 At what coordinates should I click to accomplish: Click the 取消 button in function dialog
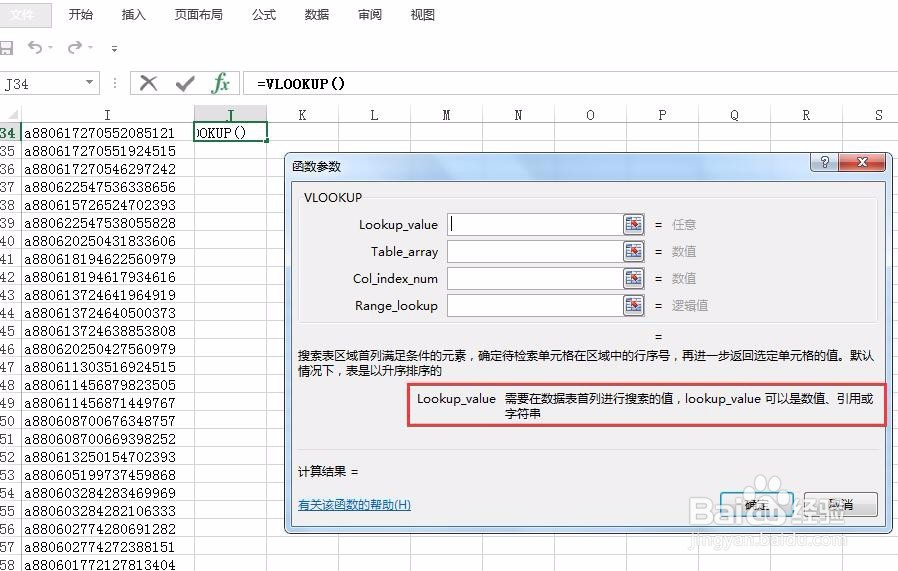(841, 505)
